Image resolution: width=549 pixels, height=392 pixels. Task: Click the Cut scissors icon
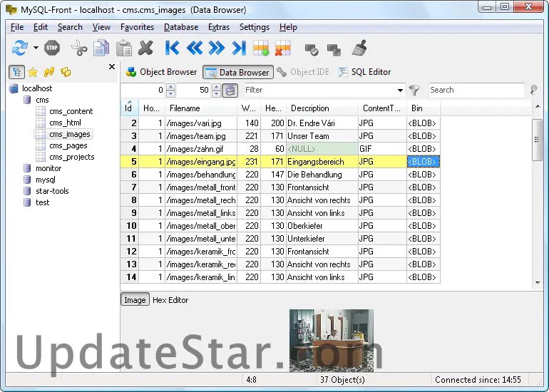tap(79, 48)
